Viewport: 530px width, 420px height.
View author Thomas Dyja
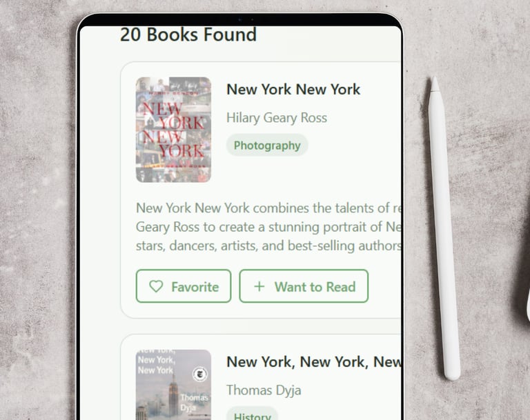point(264,390)
